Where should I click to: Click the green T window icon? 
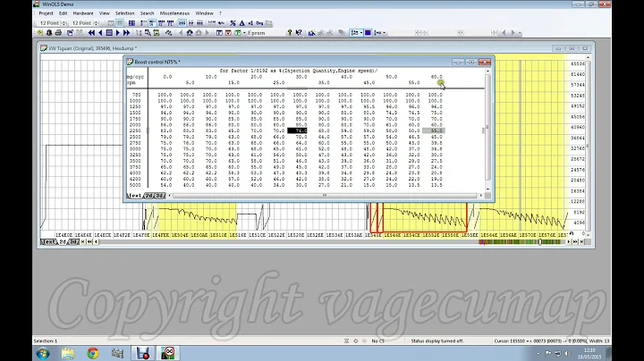tap(238, 33)
